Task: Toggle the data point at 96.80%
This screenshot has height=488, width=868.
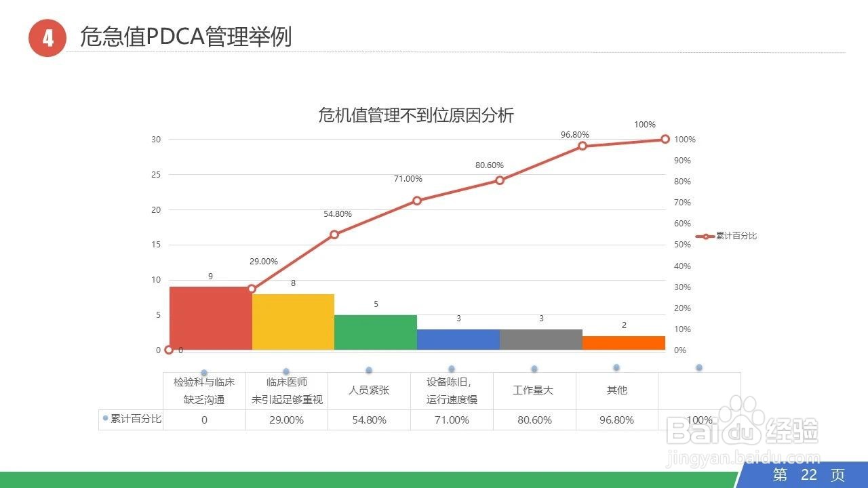Action: 583,145
